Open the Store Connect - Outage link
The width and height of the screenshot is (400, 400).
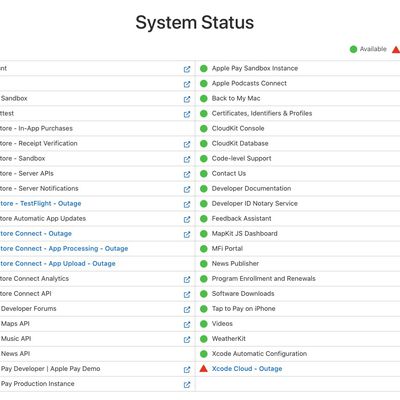[x=36, y=233]
